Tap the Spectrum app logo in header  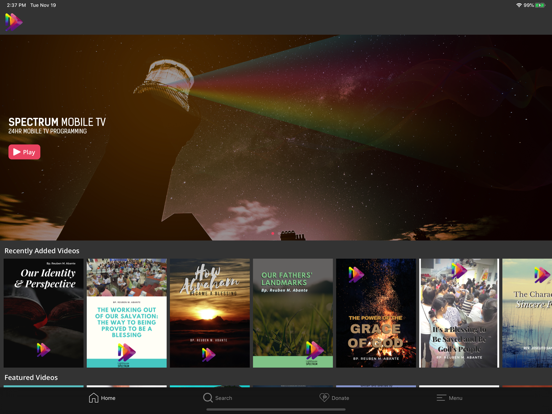tap(14, 22)
